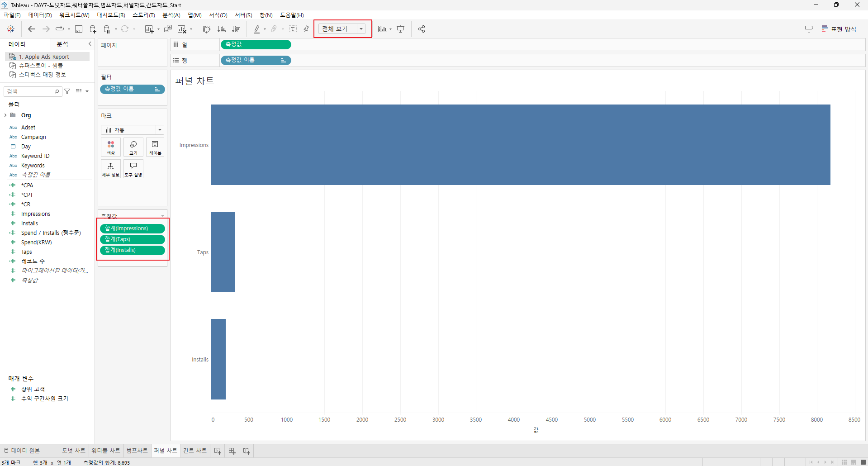Screen dimensions: 868x466
Task: Switch to the 도넛 차트 sheet tab
Action: point(74,451)
